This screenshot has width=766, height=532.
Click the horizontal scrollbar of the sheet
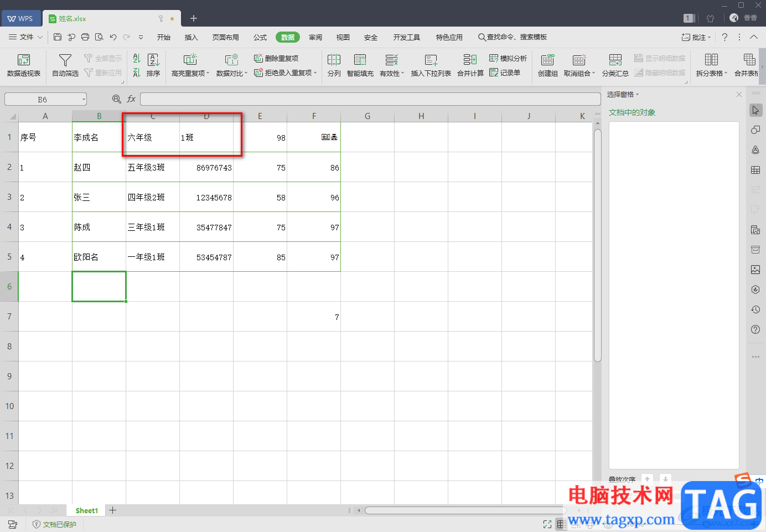click(x=465, y=510)
